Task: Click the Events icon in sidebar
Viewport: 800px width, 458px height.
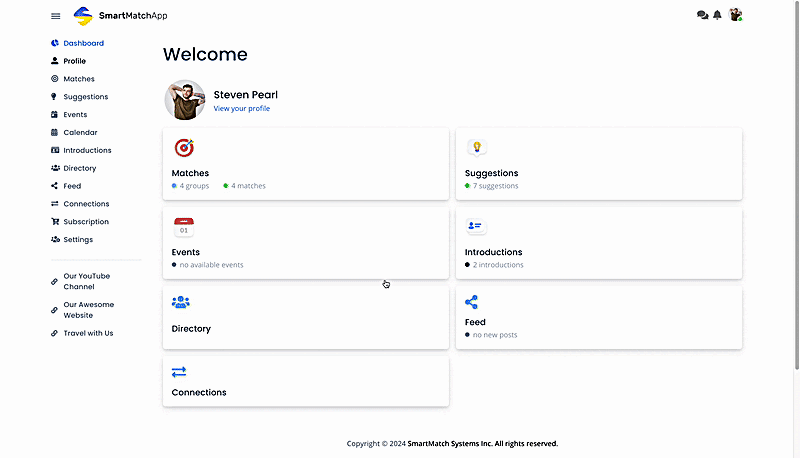Action: pyautogui.click(x=55, y=114)
